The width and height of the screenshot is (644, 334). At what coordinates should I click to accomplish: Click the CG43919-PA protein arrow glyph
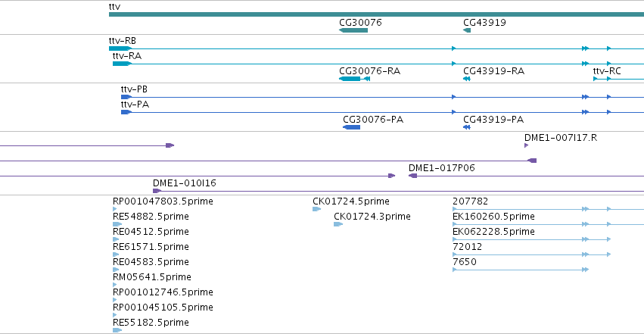coord(467,127)
